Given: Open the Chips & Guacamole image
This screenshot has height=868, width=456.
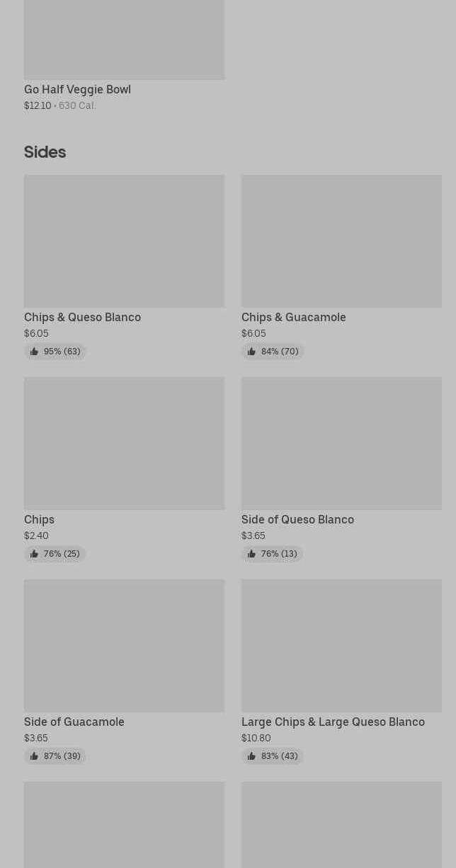Looking at the screenshot, I should pos(341,241).
